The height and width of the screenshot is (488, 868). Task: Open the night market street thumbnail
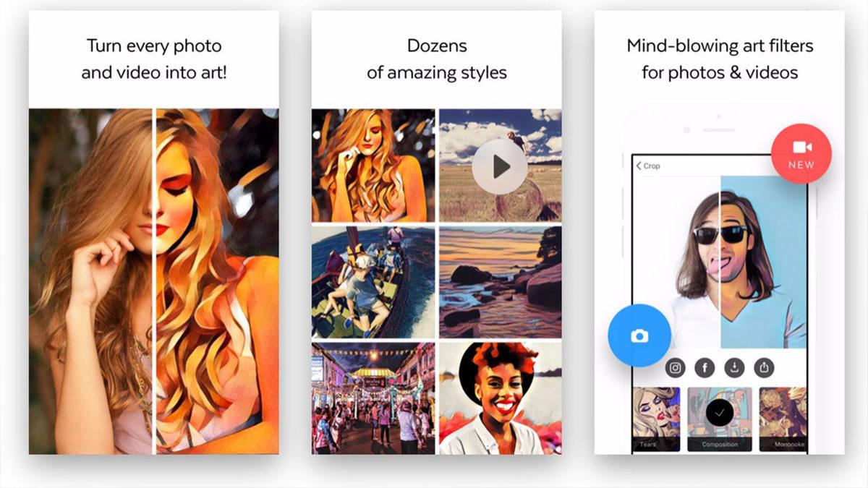click(373, 398)
